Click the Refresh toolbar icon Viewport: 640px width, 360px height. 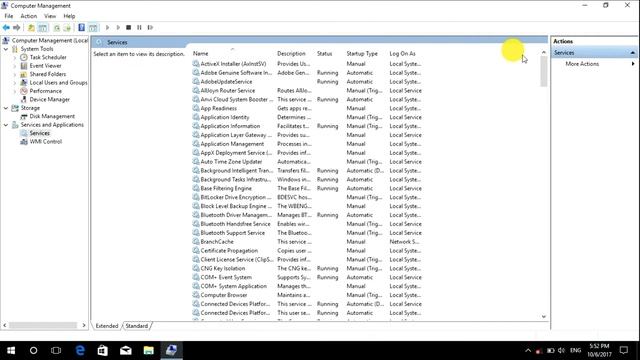click(57, 28)
